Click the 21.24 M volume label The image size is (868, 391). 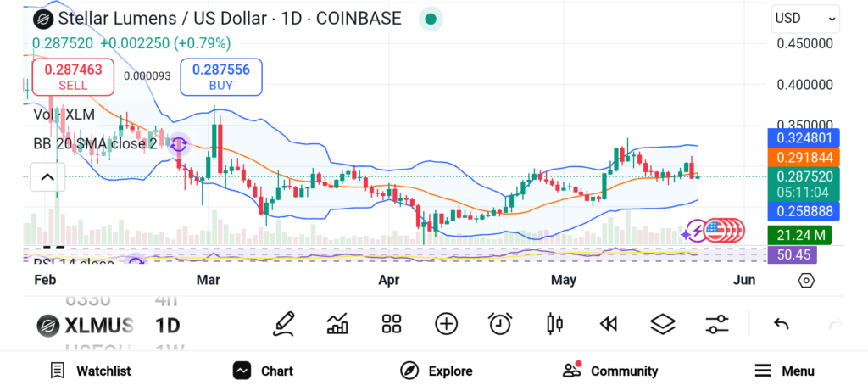point(800,235)
